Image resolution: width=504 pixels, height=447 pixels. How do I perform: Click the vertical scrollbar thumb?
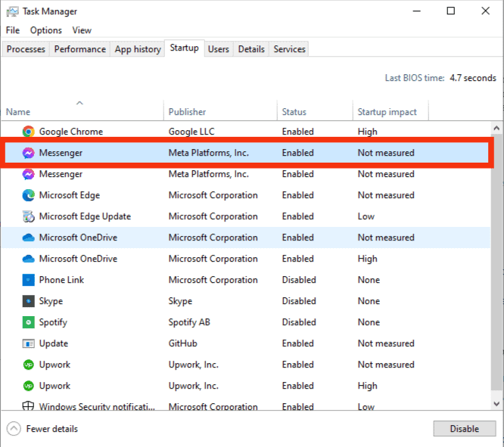[x=496, y=262]
